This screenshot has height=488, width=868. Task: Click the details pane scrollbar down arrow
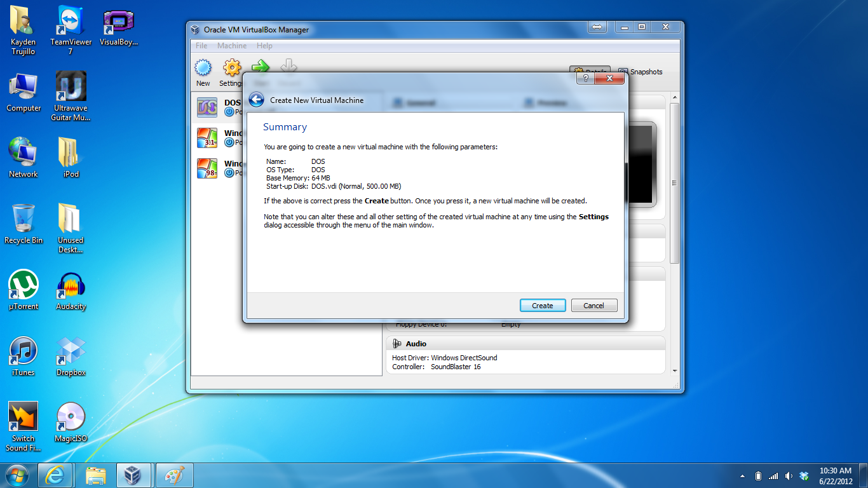coord(675,370)
